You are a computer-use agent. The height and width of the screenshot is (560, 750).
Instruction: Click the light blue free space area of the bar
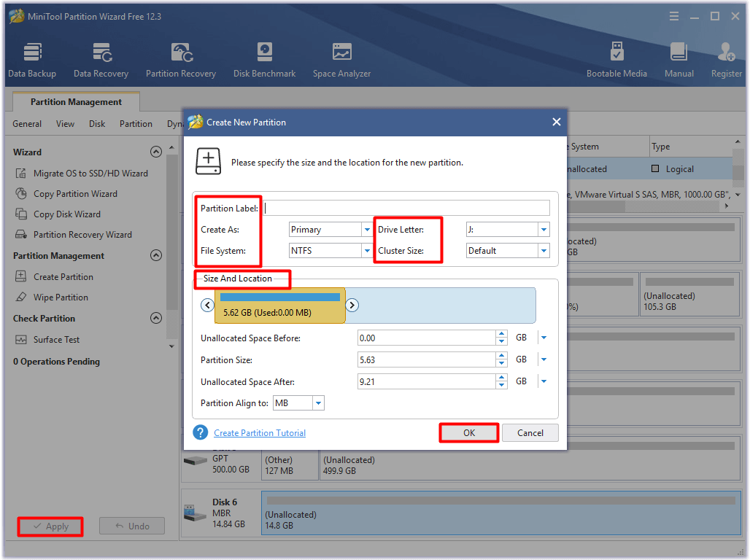[x=440, y=306]
